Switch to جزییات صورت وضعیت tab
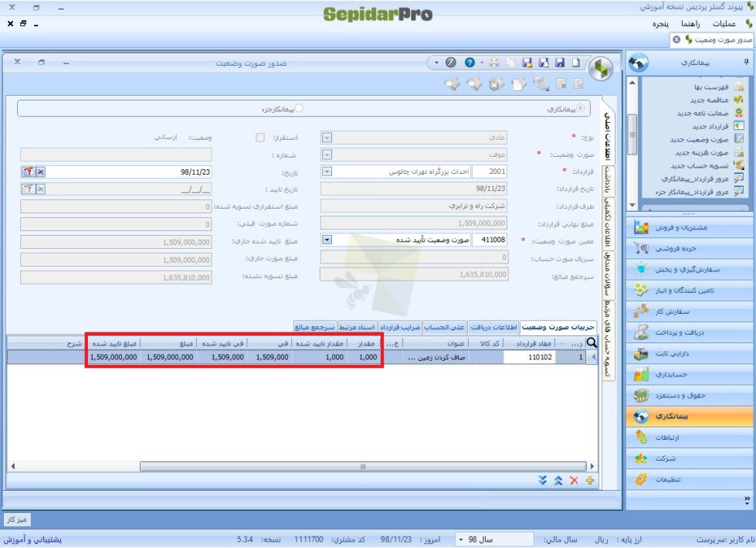The width and height of the screenshot is (756, 548). pyautogui.click(x=558, y=327)
